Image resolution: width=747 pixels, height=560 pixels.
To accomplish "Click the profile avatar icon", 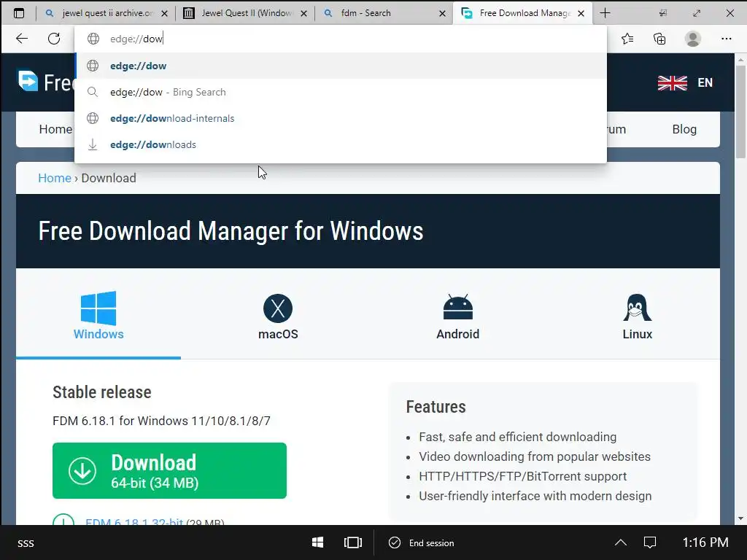I will point(693,39).
